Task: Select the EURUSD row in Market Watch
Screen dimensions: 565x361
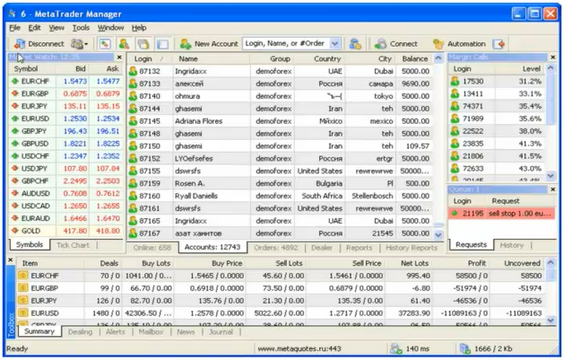Action: (x=66, y=119)
